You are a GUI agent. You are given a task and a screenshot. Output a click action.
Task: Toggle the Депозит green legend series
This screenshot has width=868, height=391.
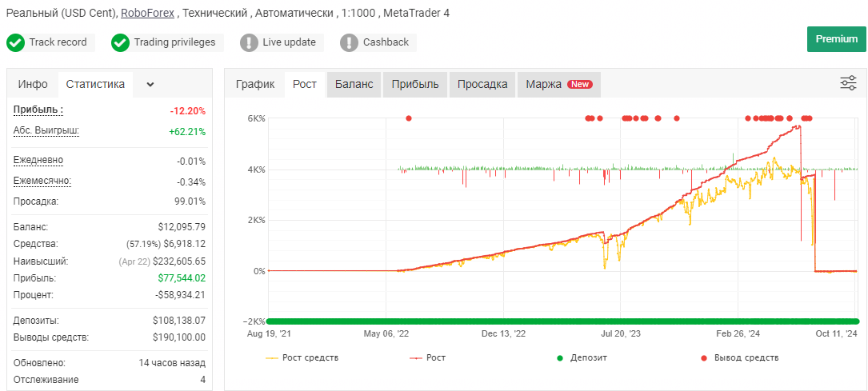[582, 358]
